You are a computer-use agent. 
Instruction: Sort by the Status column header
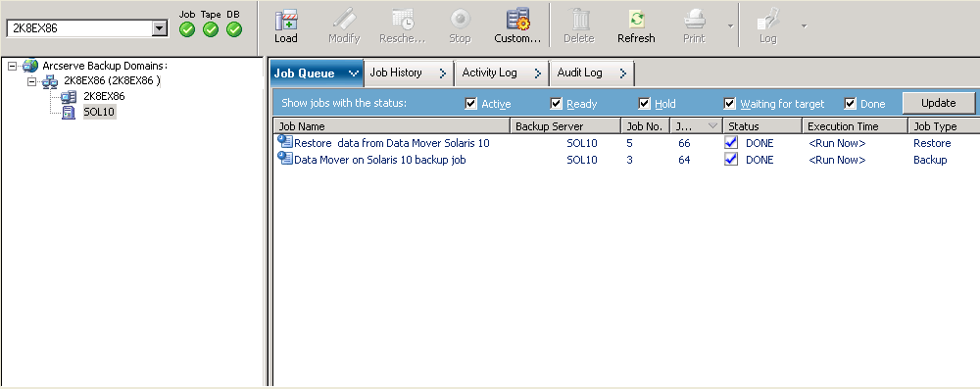[x=762, y=126]
